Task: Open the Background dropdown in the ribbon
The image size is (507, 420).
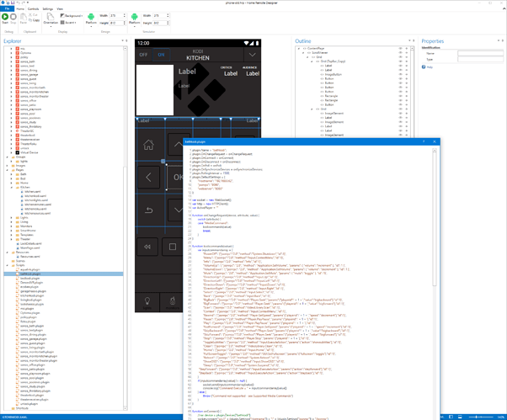Action: click(x=72, y=15)
